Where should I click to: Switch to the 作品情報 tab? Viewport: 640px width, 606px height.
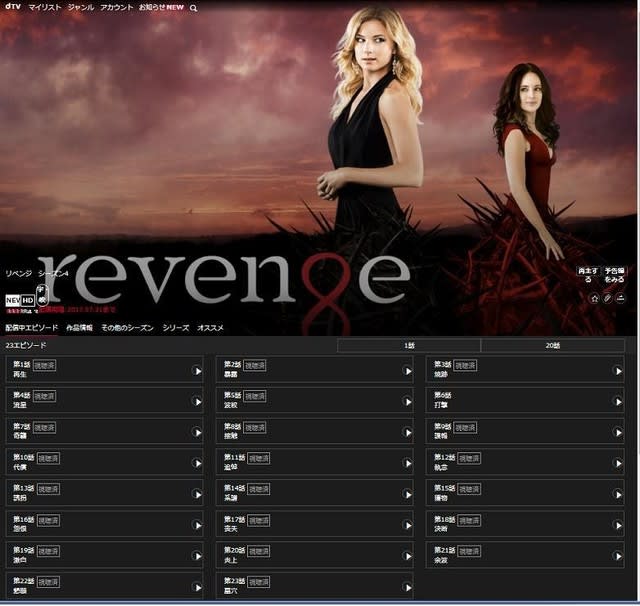pyautogui.click(x=79, y=328)
